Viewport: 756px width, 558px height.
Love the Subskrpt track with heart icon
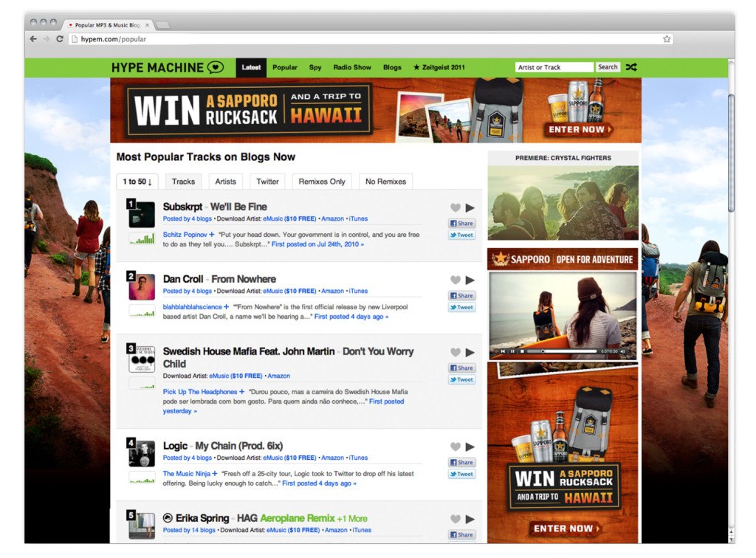coord(456,208)
